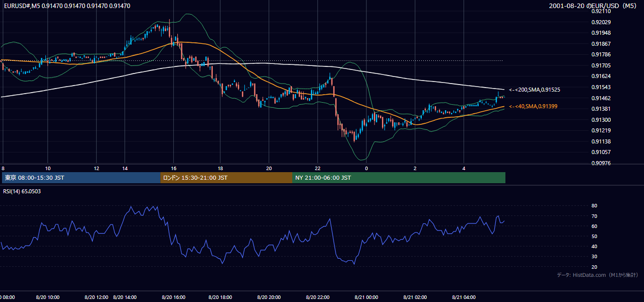Click the 0.91381 price axis label

[602, 109]
